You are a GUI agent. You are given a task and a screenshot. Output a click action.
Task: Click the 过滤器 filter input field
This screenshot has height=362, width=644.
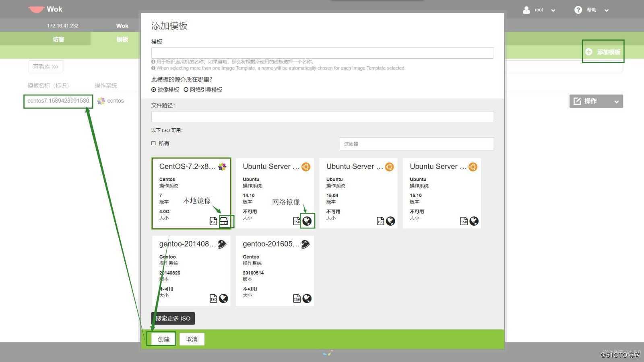tap(417, 144)
